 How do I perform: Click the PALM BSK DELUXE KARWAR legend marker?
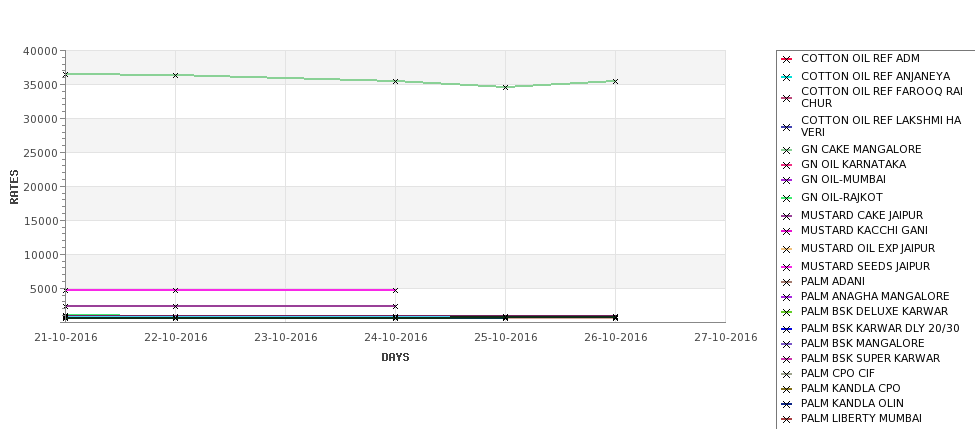[786, 312]
